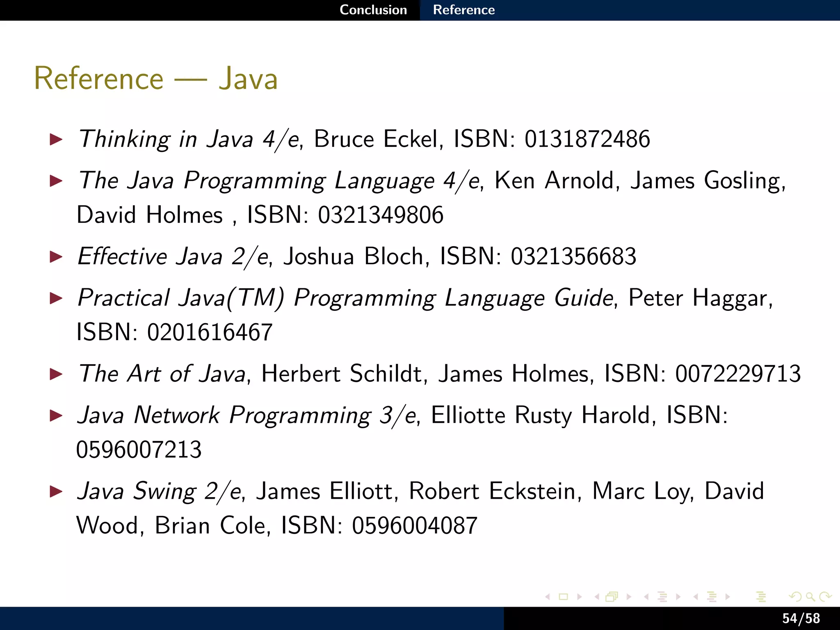Click the 'Thinking in Java 4/e' title
The width and height of the screenshot is (840, 630).
click(189, 139)
